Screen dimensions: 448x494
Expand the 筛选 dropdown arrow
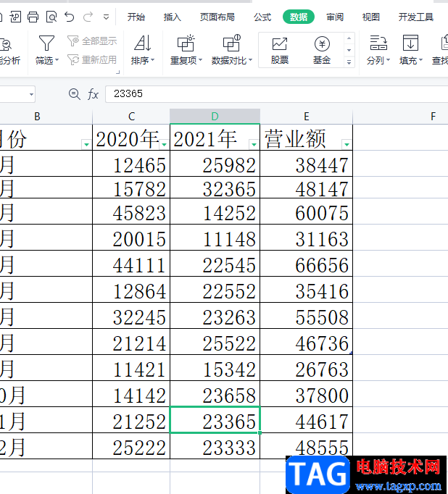coord(57,59)
